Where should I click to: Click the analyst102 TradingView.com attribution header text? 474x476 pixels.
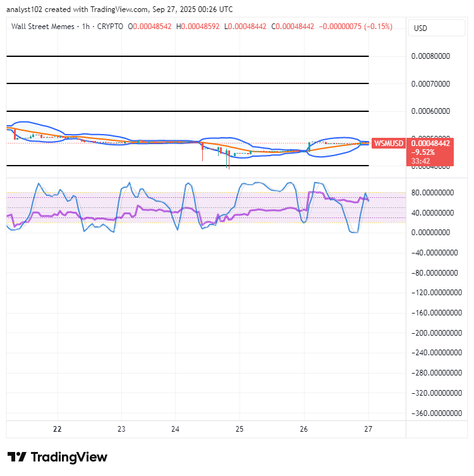point(119,9)
